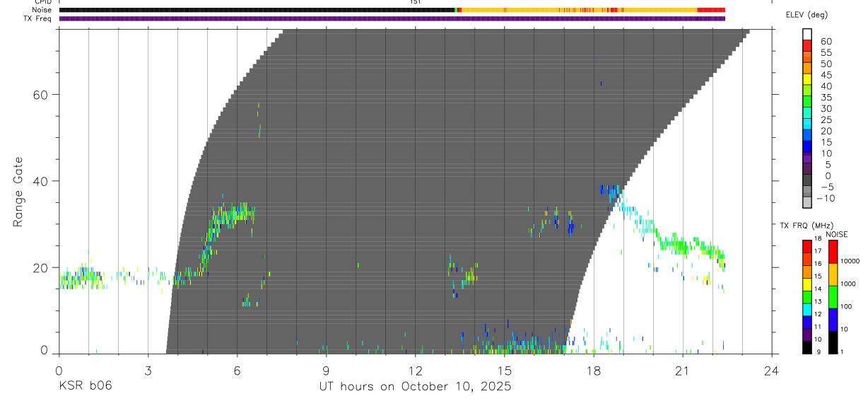Viewport: 868px width, 401px height.
Task: Click the 'ELEV (deg)' legend title
Action: click(x=806, y=16)
